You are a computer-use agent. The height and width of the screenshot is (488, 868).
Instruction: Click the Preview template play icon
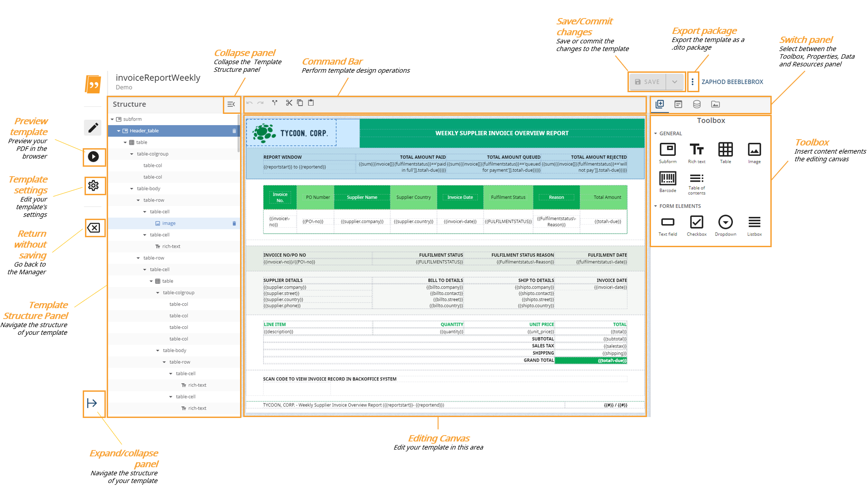coord(94,157)
